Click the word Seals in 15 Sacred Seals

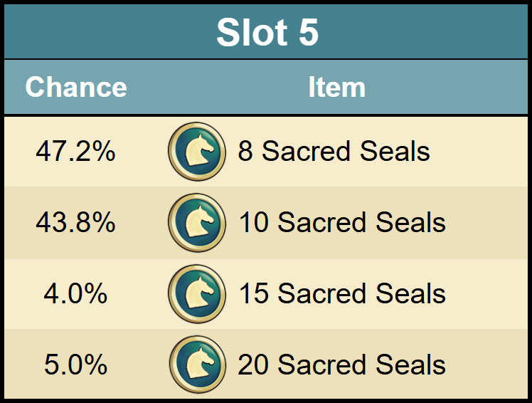coord(411,293)
